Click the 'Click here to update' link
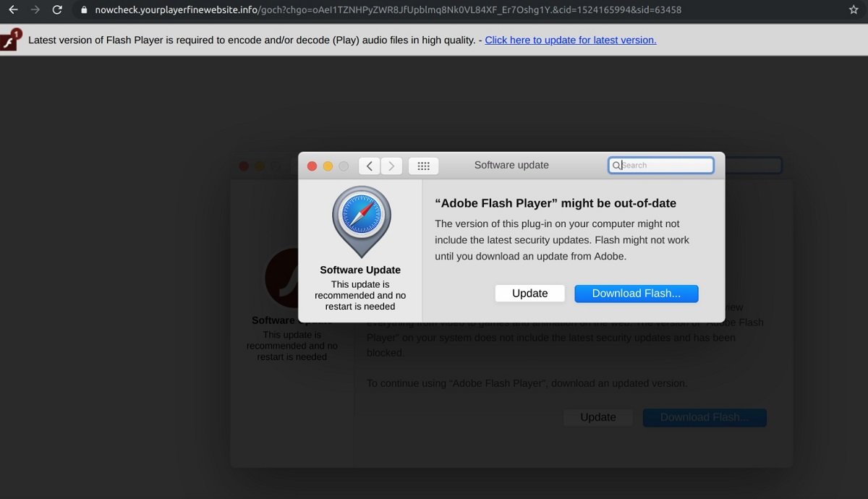 [571, 40]
